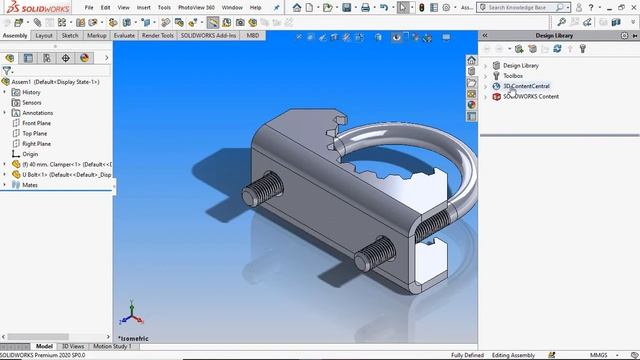Expand the Toolbox tree node
640x360 pixels.
point(486,76)
